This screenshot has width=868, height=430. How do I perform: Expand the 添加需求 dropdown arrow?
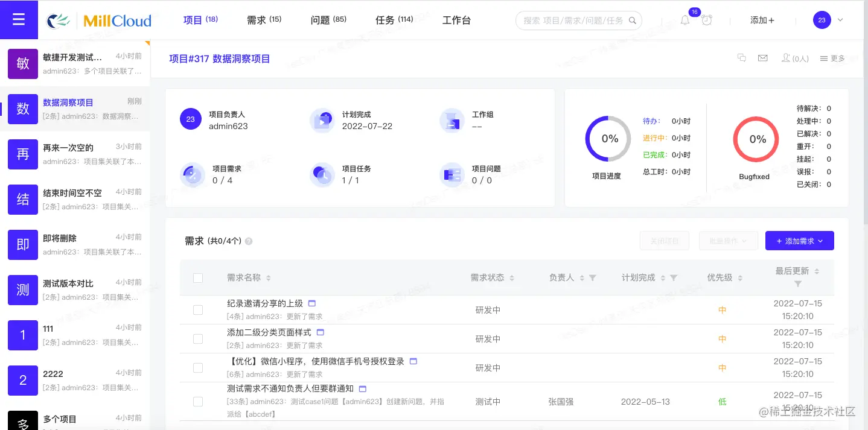click(821, 241)
